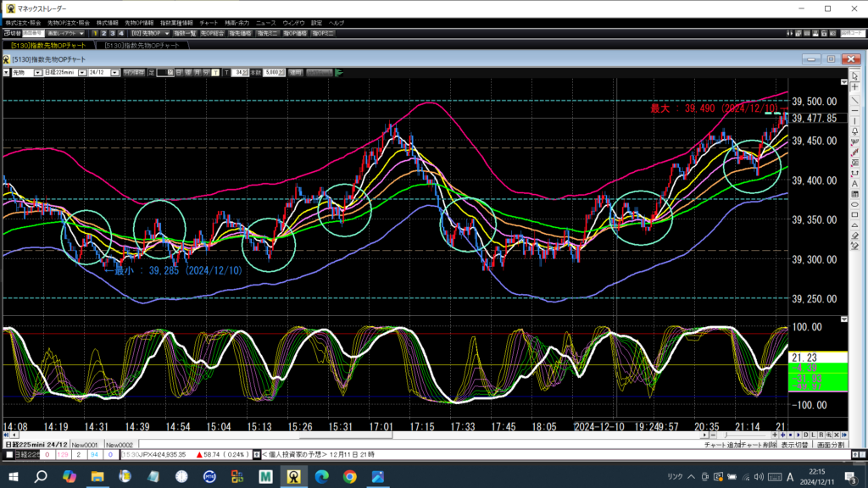Open the ニュース menu
This screenshot has height=488, width=868.
(x=265, y=23)
